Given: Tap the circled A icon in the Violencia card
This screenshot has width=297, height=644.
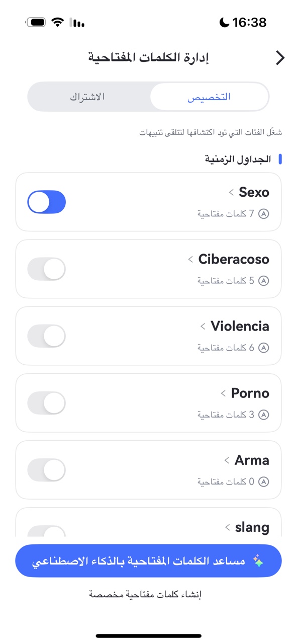Looking at the screenshot, I should coord(264,348).
